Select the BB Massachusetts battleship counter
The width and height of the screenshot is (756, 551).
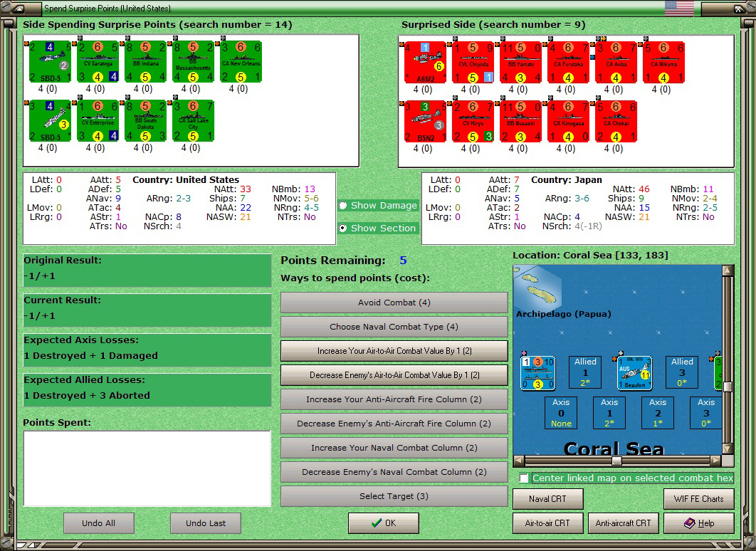tap(194, 62)
